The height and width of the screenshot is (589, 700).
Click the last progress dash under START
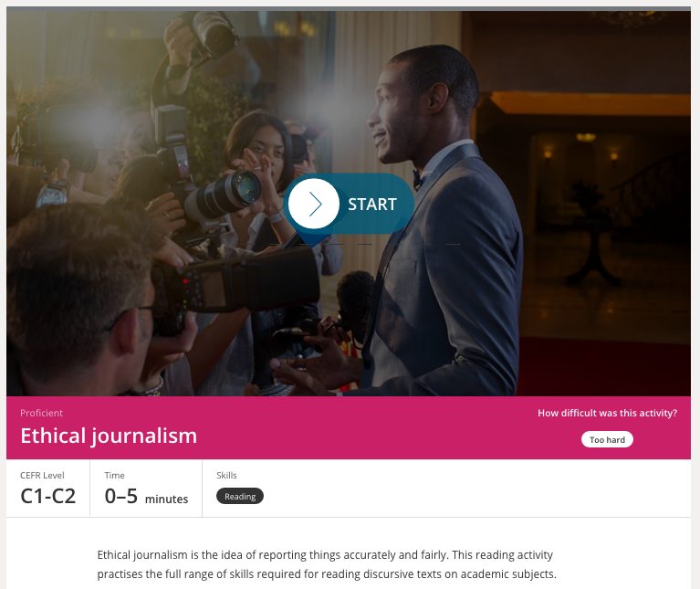tap(453, 244)
